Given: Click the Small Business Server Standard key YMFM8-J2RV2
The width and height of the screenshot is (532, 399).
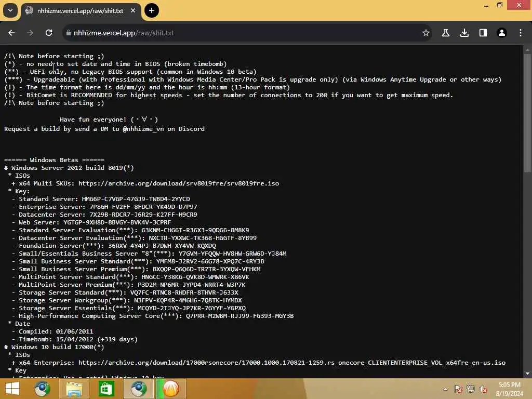Looking at the screenshot, I should [x=210, y=261].
